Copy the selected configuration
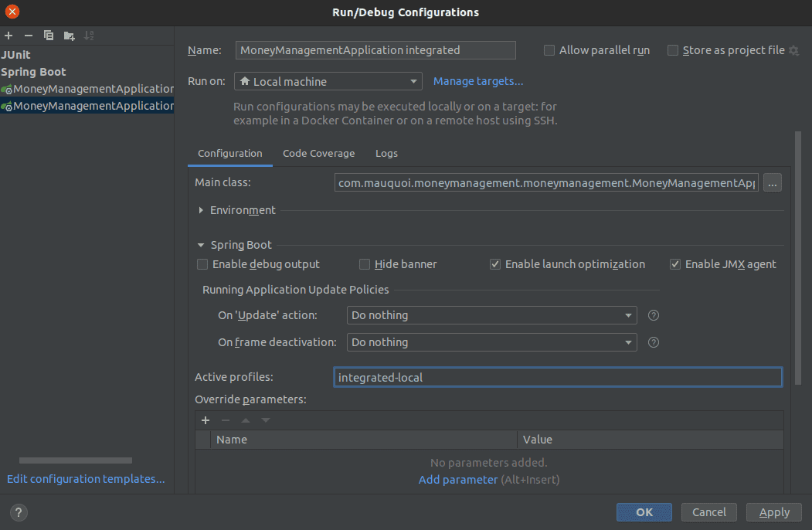The height and width of the screenshot is (530, 812). tap(49, 36)
